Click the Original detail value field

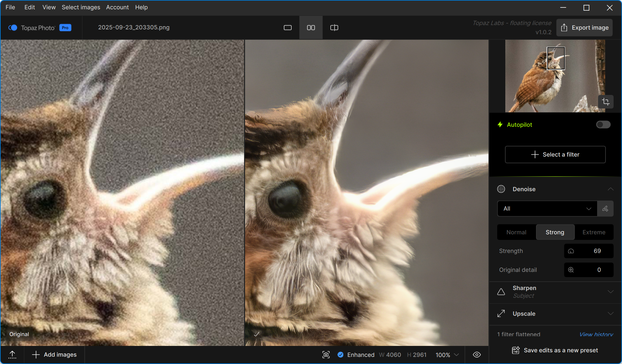[x=598, y=270]
